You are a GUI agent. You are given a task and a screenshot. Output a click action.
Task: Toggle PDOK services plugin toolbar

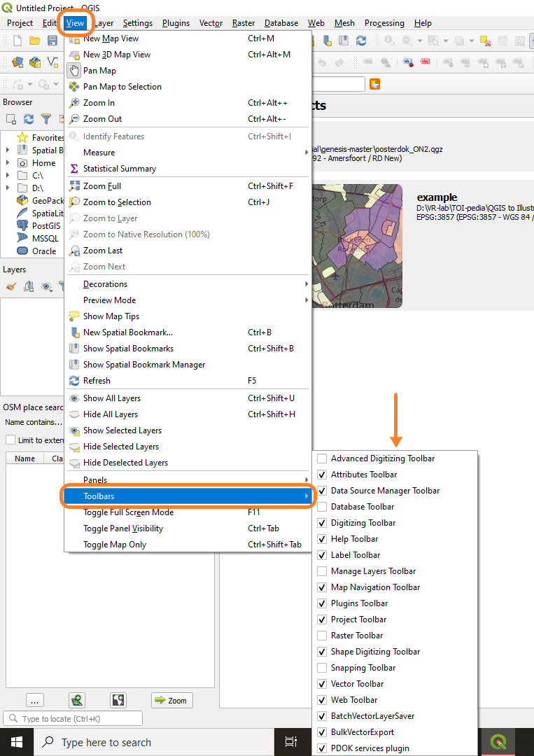(x=322, y=748)
